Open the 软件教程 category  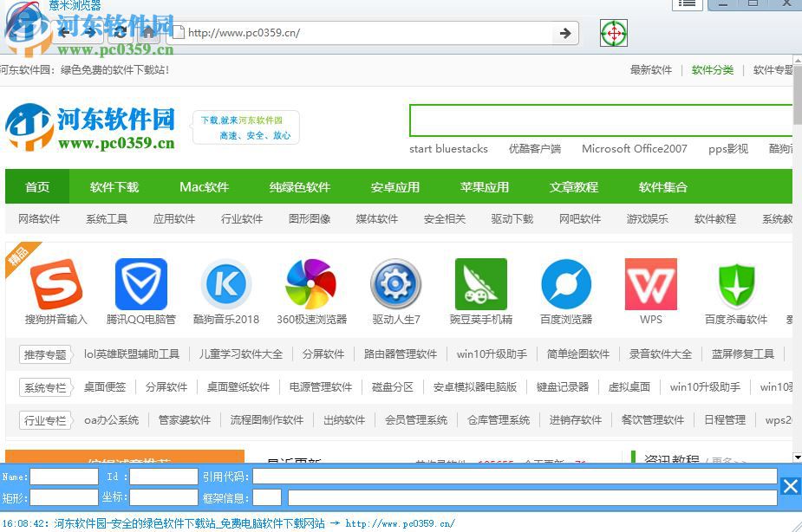coord(715,218)
